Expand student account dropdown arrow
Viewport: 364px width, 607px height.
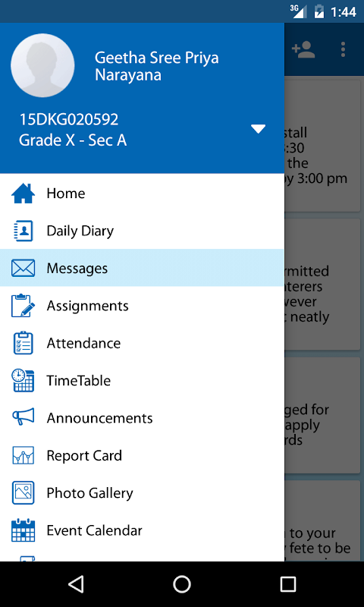click(x=258, y=129)
